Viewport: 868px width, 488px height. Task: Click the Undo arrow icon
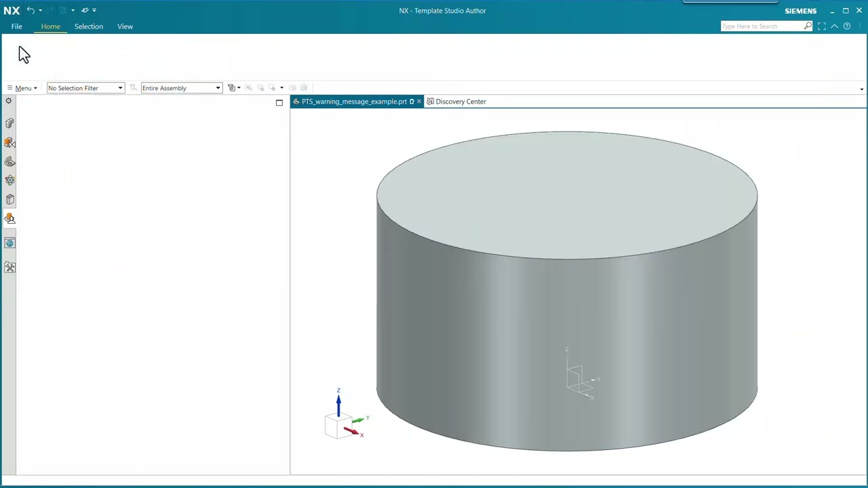point(31,10)
